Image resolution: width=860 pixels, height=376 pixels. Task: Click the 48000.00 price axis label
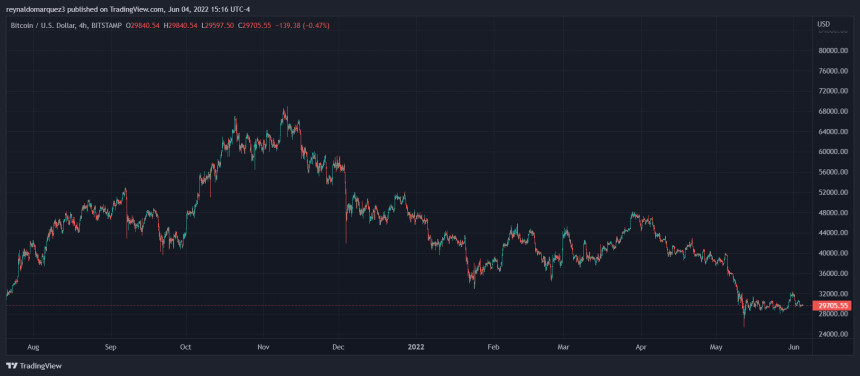833,213
